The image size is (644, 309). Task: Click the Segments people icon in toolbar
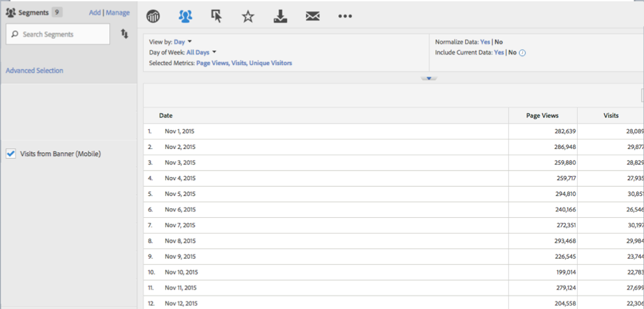pyautogui.click(x=185, y=17)
